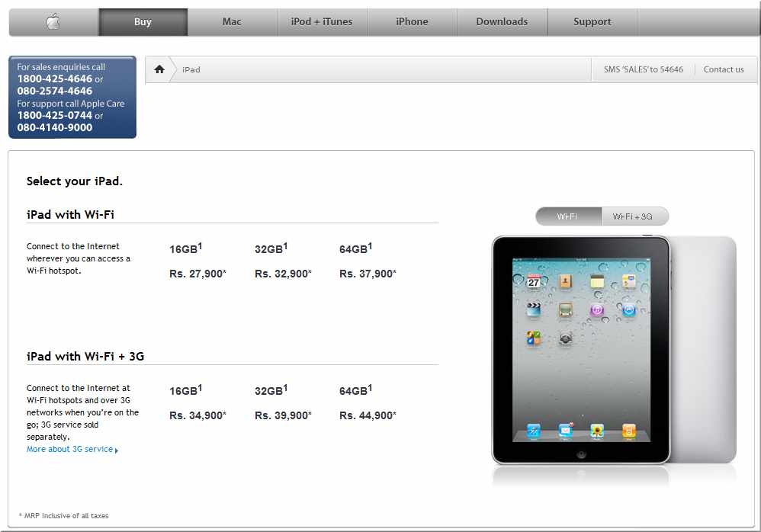Open the Buy tab
The image size is (761, 532).
tap(143, 22)
